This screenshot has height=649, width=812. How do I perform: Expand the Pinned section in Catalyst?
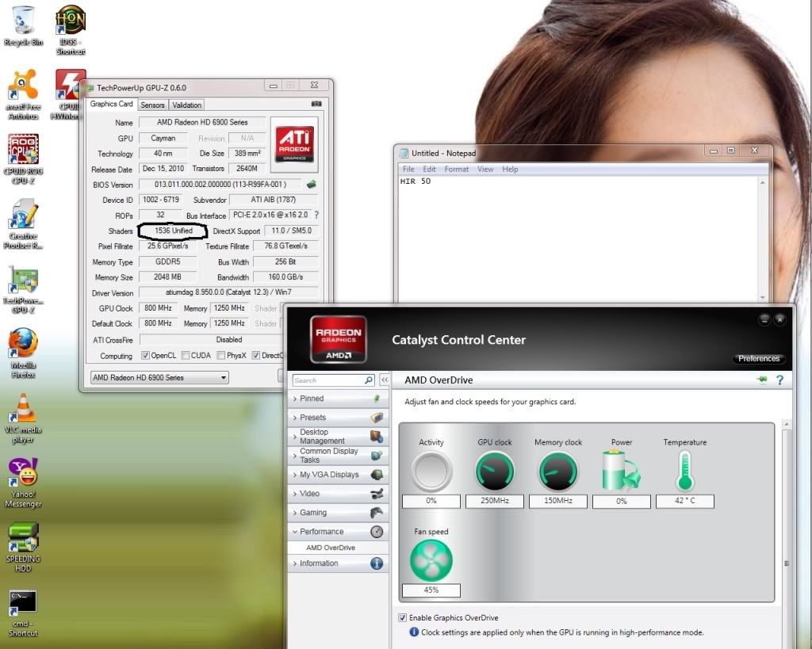(338, 399)
